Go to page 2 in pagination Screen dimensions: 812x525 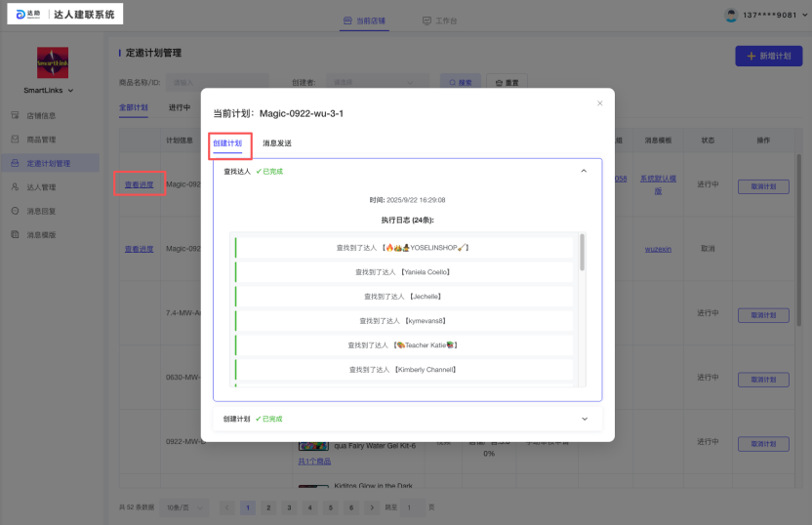tap(267, 507)
